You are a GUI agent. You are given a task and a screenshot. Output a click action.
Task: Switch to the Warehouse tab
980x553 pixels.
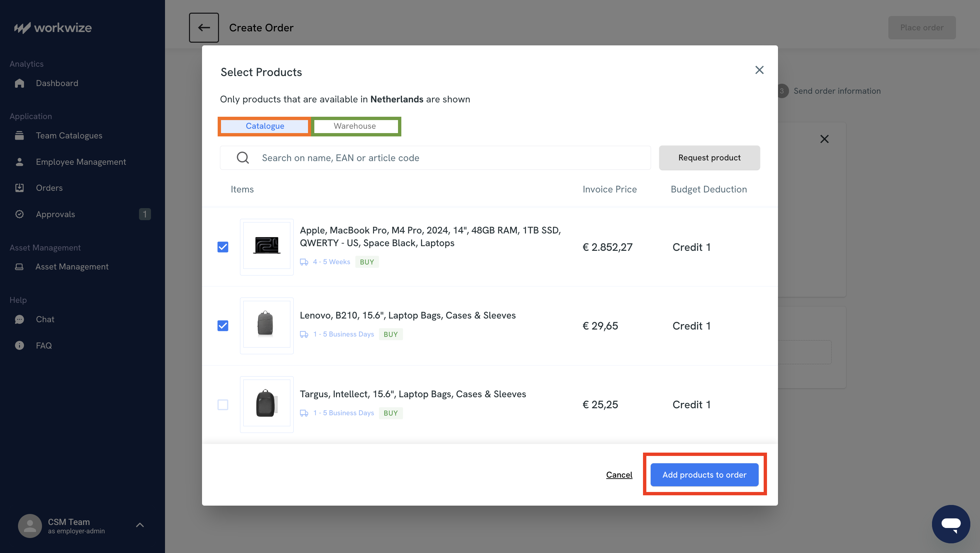355,126
